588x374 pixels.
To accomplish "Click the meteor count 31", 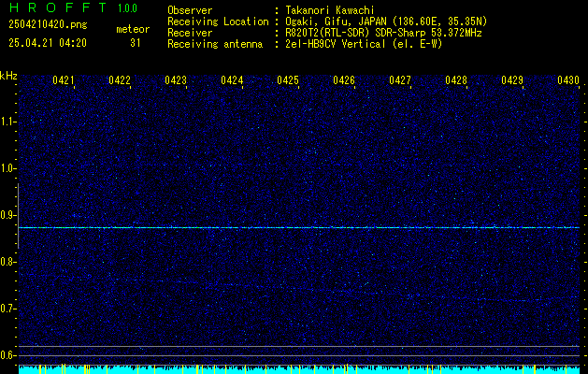I will coord(136,43).
